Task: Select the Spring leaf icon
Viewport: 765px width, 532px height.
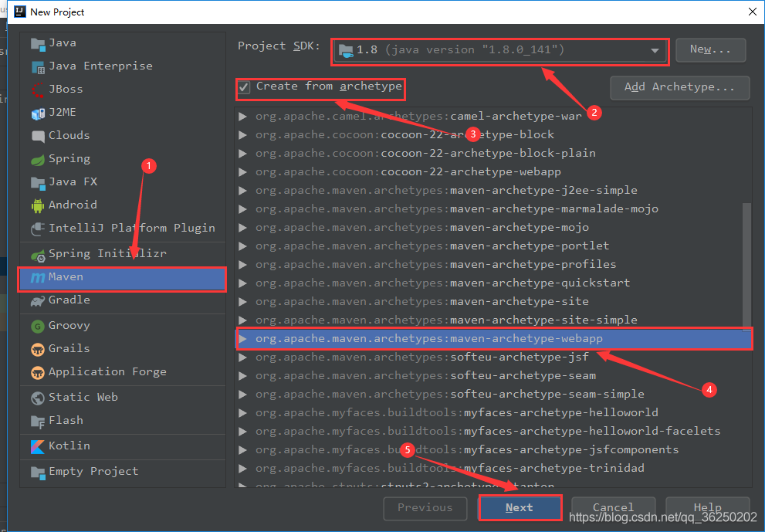Action: click(x=38, y=160)
